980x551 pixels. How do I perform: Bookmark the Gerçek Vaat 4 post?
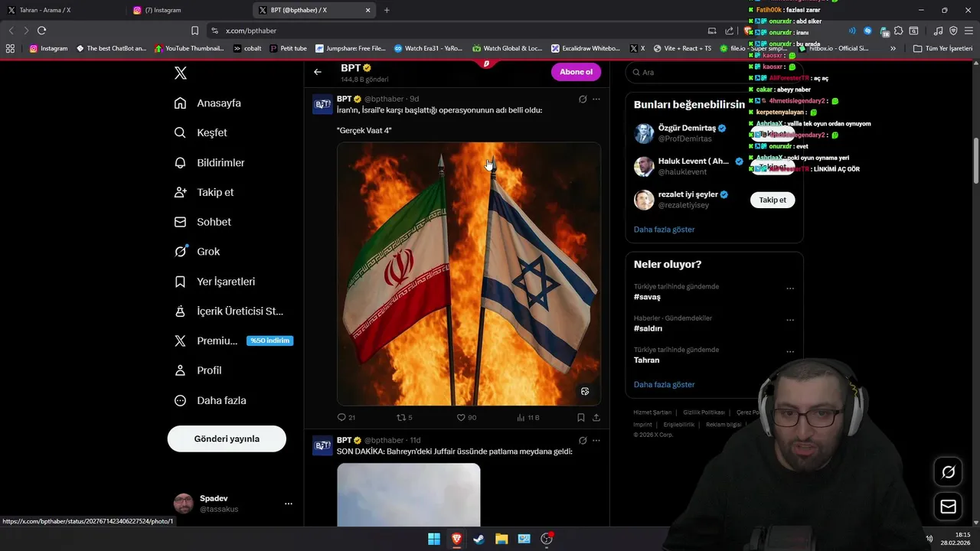pyautogui.click(x=581, y=417)
